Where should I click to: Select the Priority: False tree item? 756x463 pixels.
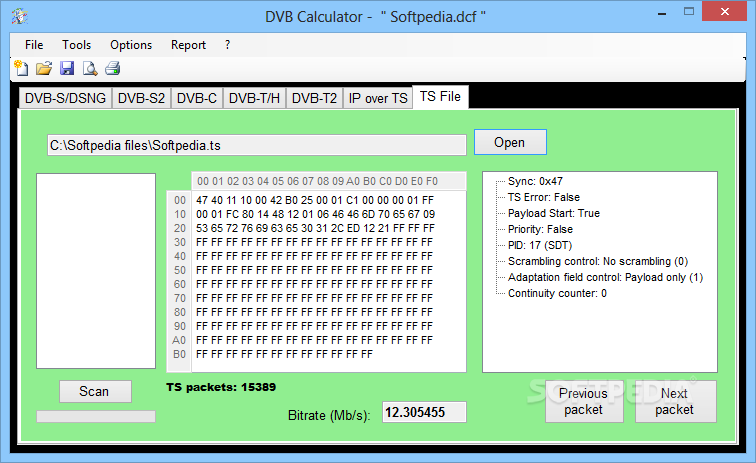click(x=540, y=229)
